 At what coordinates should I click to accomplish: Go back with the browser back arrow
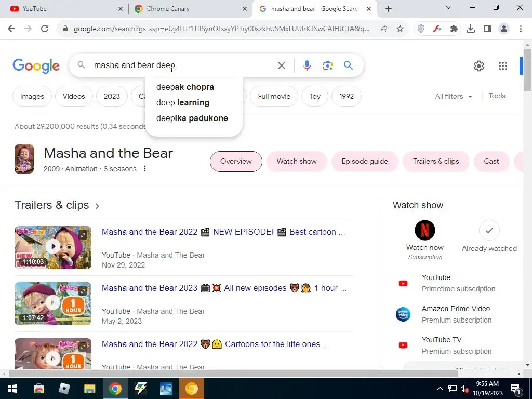(x=11, y=29)
